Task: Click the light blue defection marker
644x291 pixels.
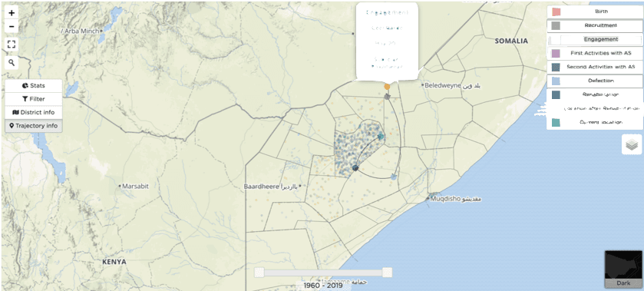Action: (394, 177)
